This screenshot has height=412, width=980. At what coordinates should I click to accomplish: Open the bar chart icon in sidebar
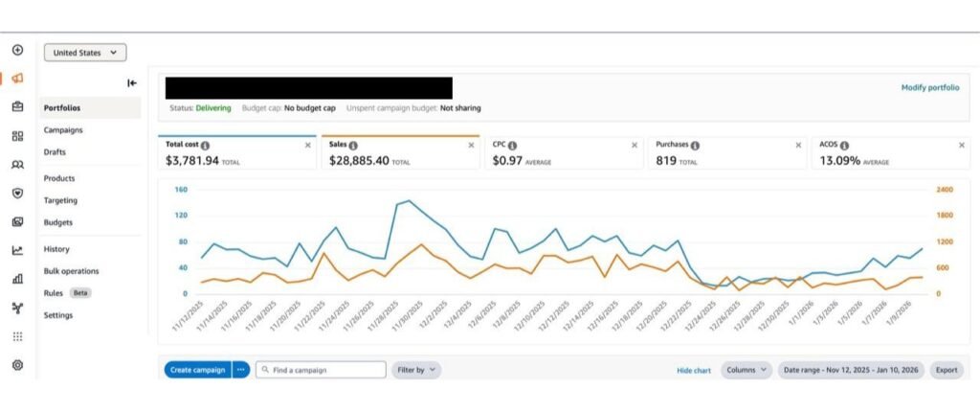click(17, 279)
